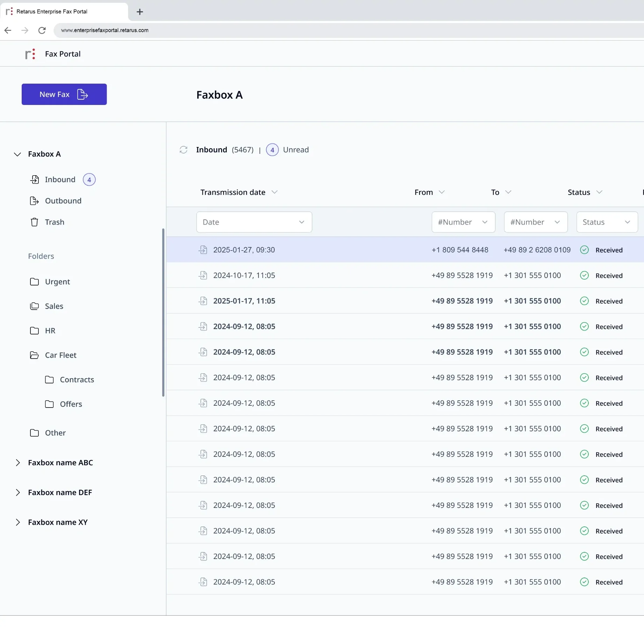644x644 pixels.
Task: Click the green Received checkmark on the top row
Action: (584, 249)
